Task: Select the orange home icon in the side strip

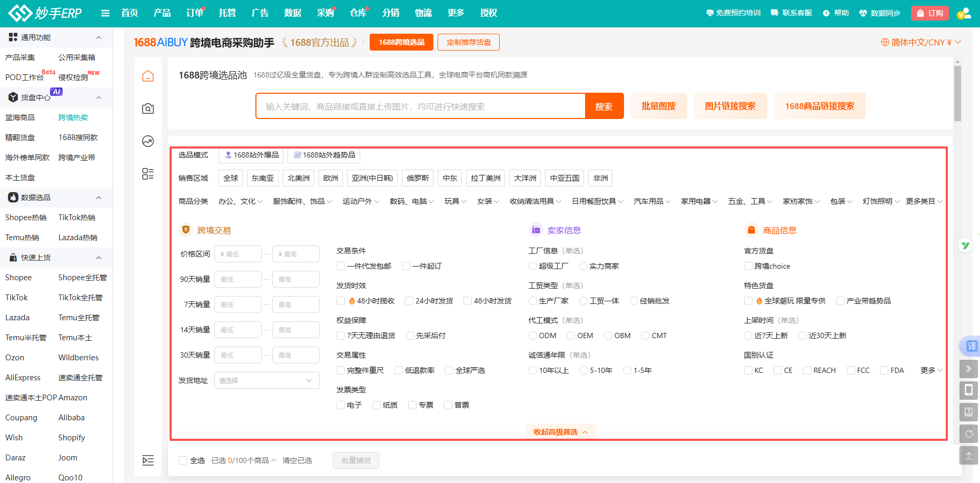Action: [x=148, y=76]
